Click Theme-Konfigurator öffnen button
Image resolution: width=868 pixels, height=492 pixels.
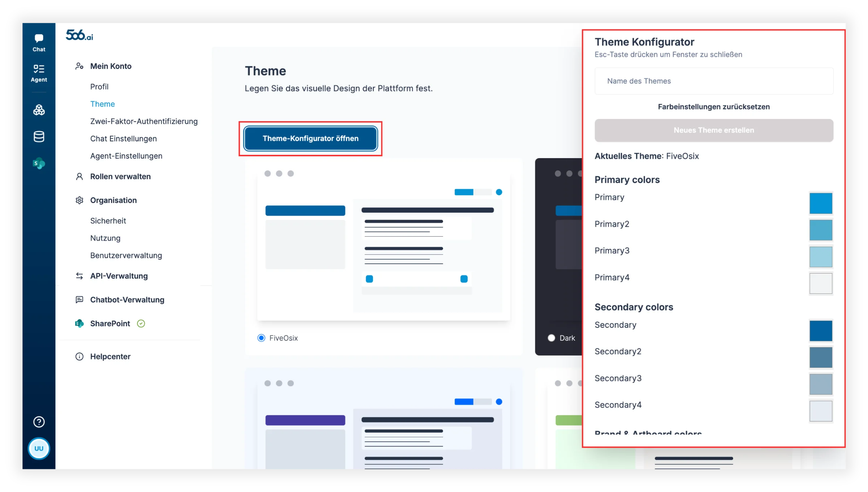(x=310, y=139)
